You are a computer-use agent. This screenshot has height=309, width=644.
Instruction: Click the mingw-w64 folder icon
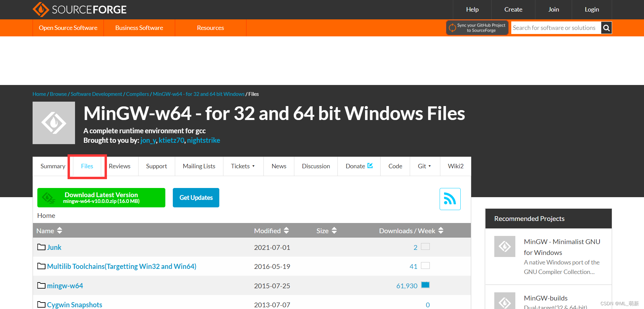coord(41,286)
